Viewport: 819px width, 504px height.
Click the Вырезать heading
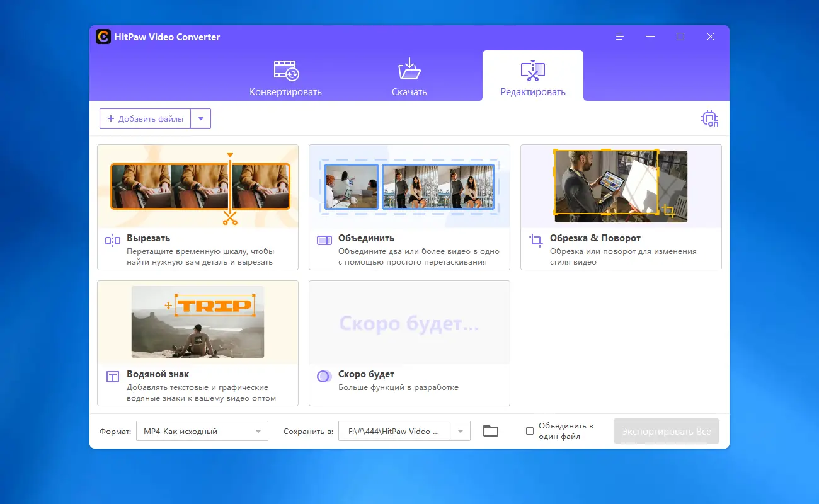149,238
